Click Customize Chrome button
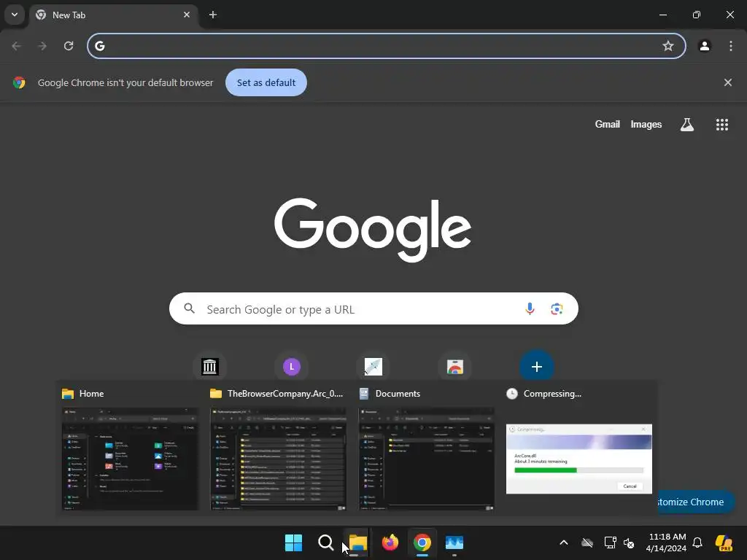The height and width of the screenshot is (560, 747). coord(695,502)
